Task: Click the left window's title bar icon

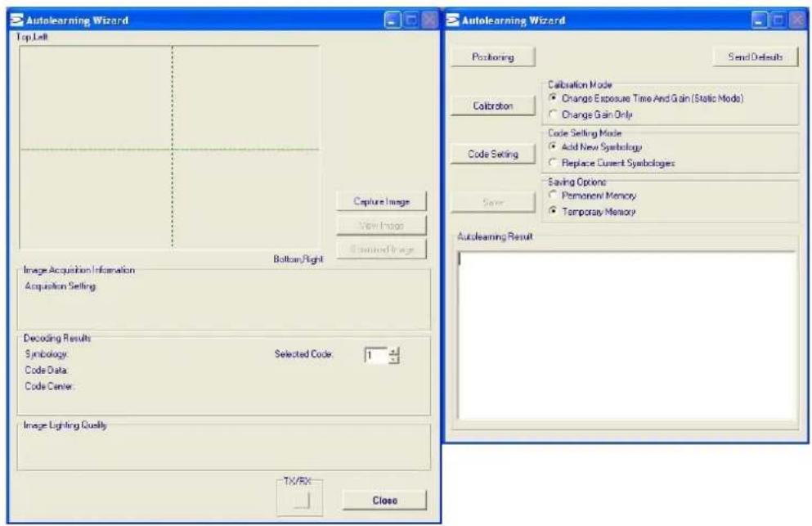Action: pyautogui.click(x=17, y=20)
